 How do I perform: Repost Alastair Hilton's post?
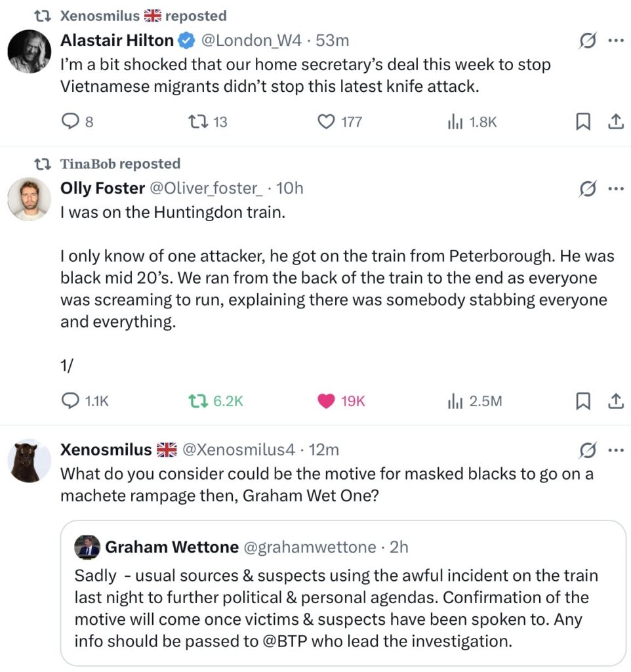[x=197, y=121]
